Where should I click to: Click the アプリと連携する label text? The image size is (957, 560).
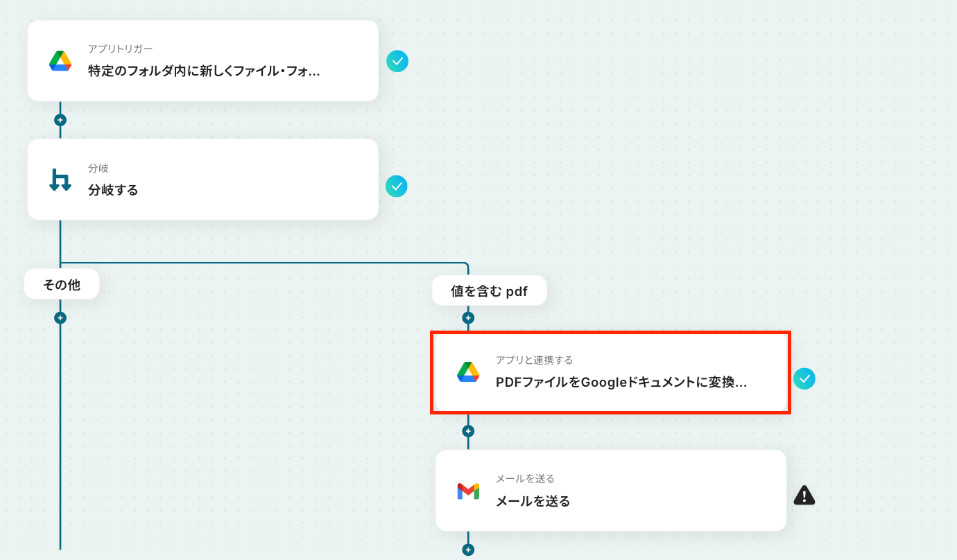(x=534, y=360)
